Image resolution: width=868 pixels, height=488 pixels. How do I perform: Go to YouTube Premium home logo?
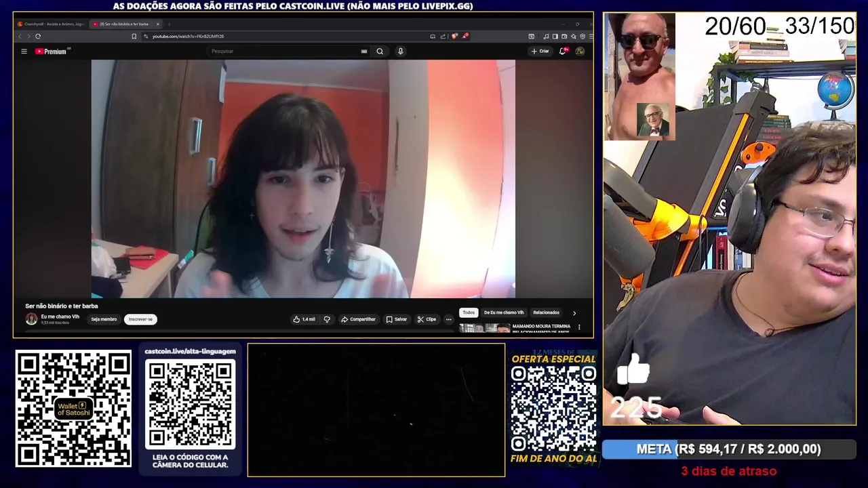(x=52, y=51)
